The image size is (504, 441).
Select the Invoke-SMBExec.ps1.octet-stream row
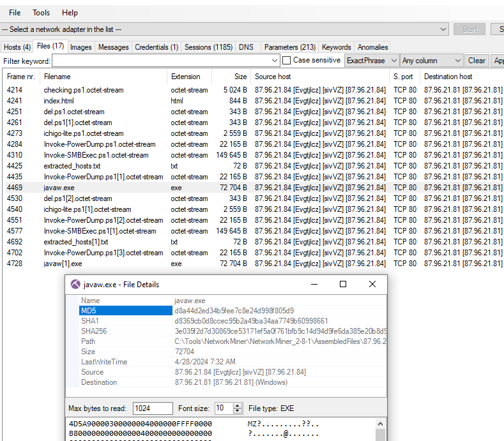(96, 155)
